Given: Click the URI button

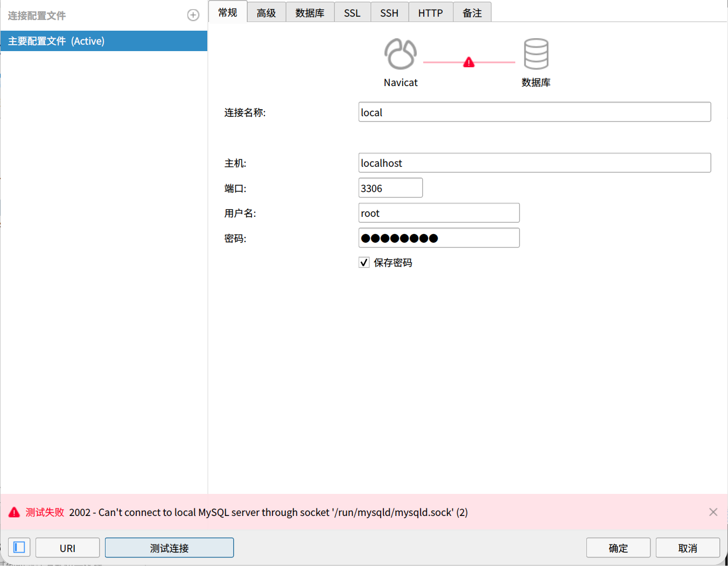Looking at the screenshot, I should click(67, 547).
